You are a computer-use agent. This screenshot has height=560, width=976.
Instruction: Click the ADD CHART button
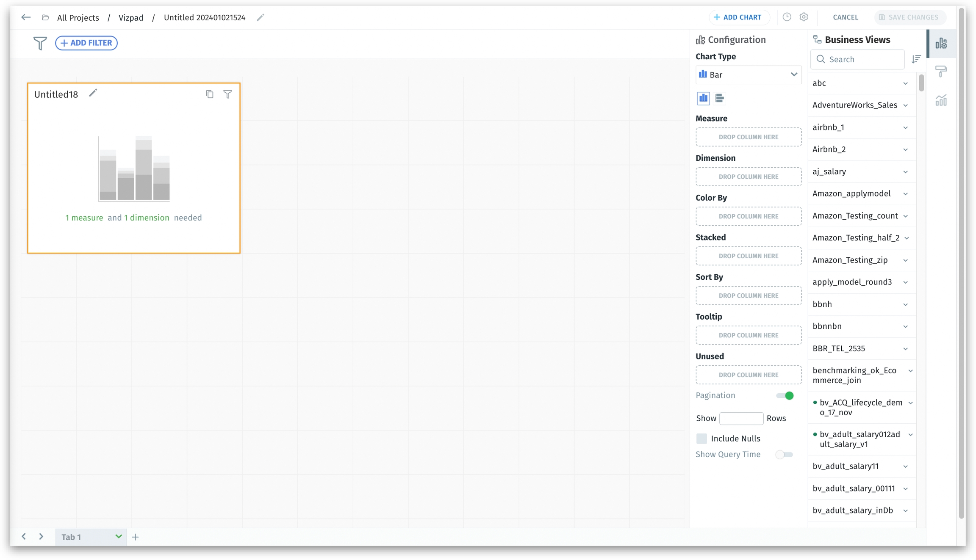tap(738, 17)
